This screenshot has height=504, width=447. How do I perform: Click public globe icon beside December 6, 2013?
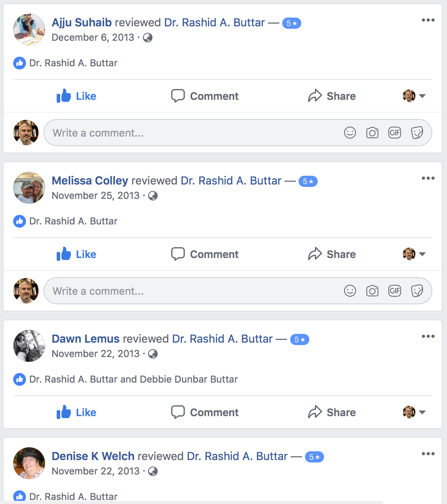148,38
